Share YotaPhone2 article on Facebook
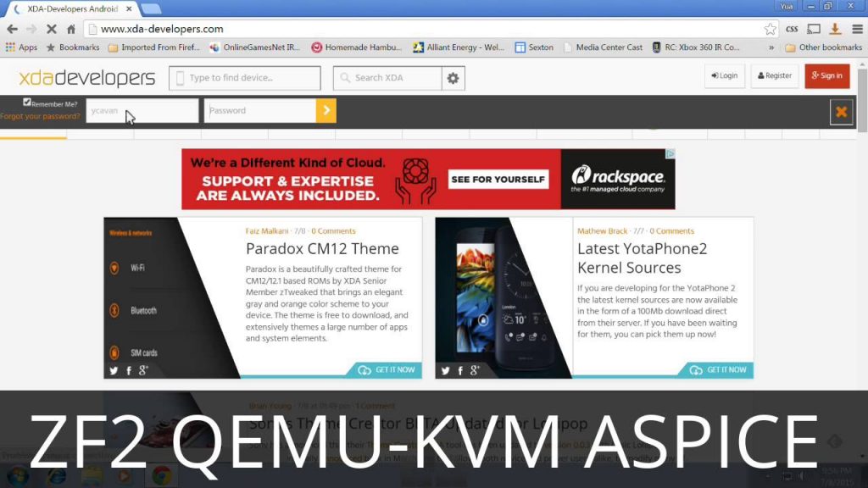 point(460,370)
